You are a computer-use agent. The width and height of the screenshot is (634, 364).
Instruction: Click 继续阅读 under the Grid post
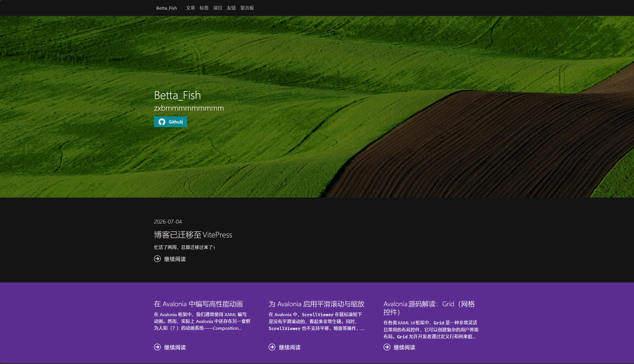tap(404, 347)
